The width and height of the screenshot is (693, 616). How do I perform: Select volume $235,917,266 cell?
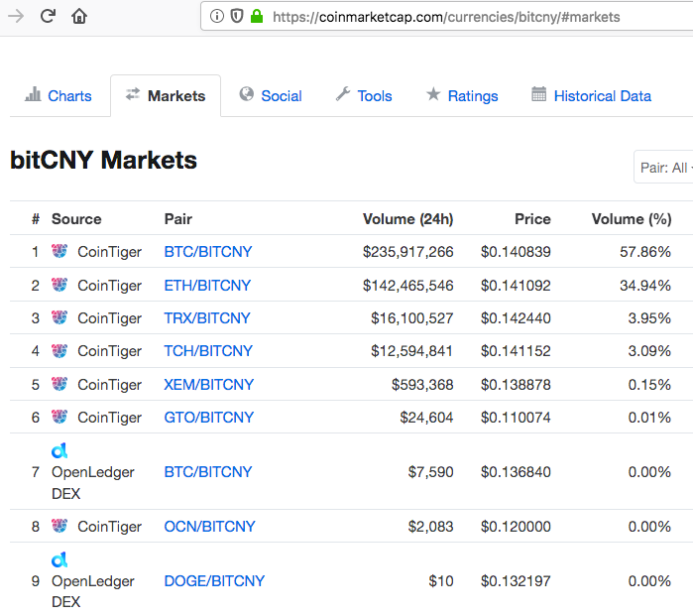coord(407,252)
